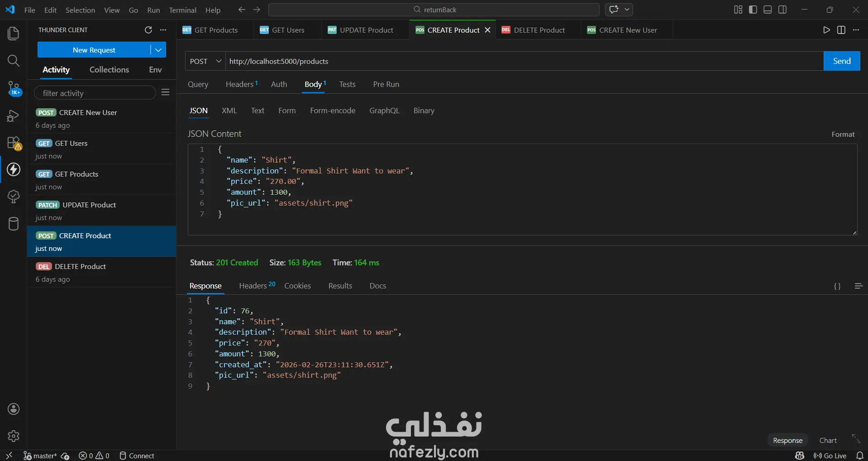Choose the GraphQL body type
Viewport: 868px width, 461px height.
(384, 110)
